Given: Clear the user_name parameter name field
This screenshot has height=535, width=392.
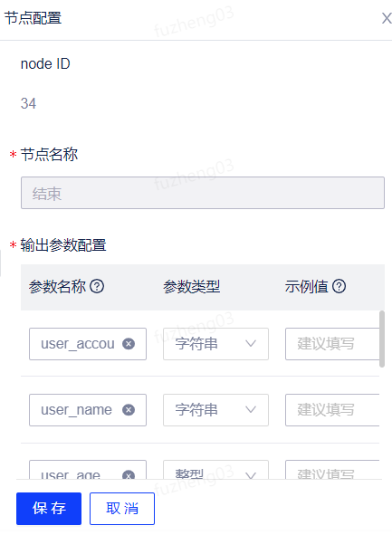Looking at the screenshot, I should 129,410.
